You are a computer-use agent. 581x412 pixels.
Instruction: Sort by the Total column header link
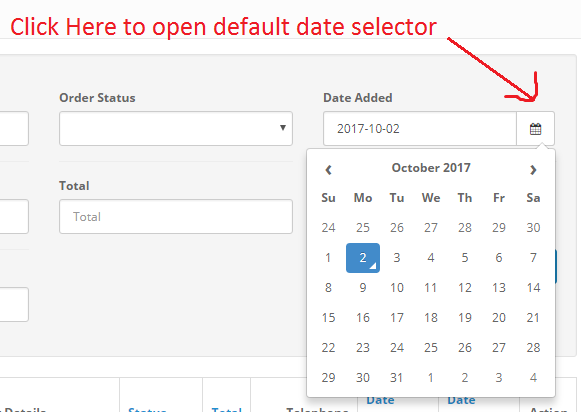click(226, 409)
